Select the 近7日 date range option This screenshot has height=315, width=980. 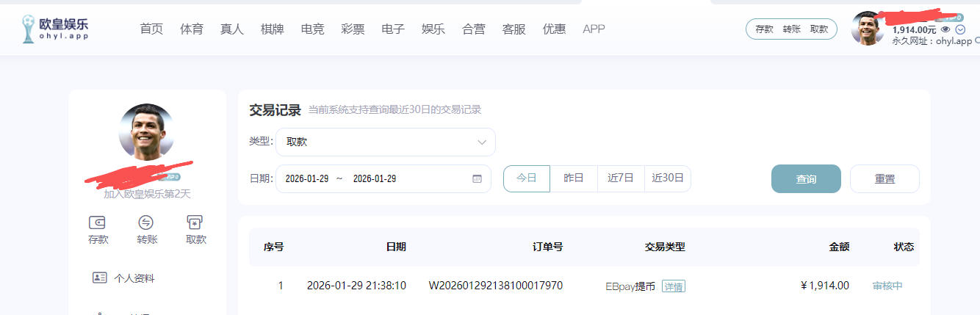click(x=621, y=178)
